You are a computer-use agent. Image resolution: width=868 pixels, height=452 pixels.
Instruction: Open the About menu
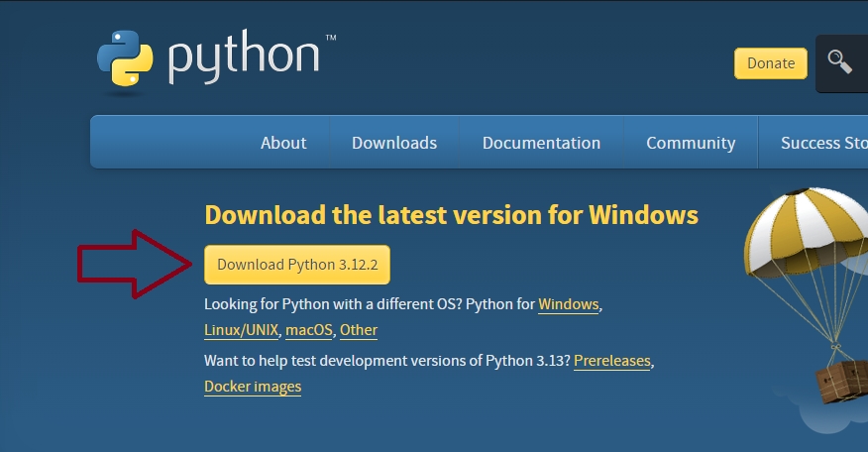point(283,143)
